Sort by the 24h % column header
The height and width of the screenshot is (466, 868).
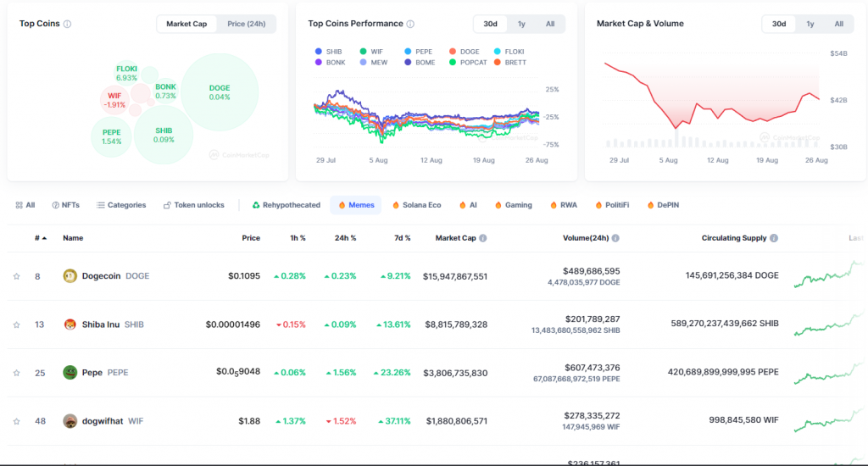346,238
